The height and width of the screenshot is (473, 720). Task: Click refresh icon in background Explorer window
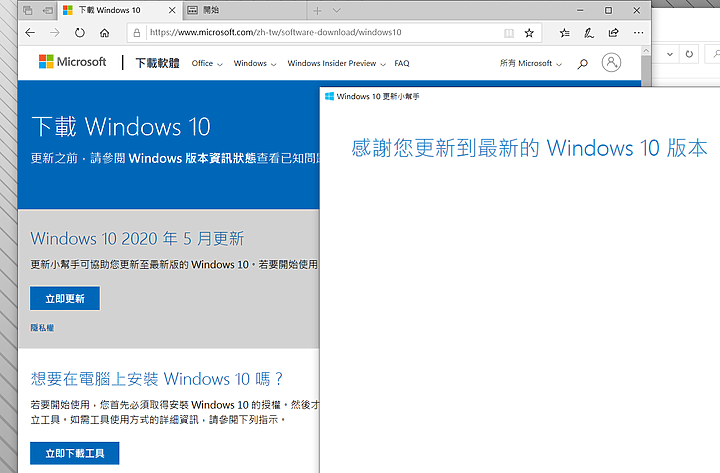689,54
